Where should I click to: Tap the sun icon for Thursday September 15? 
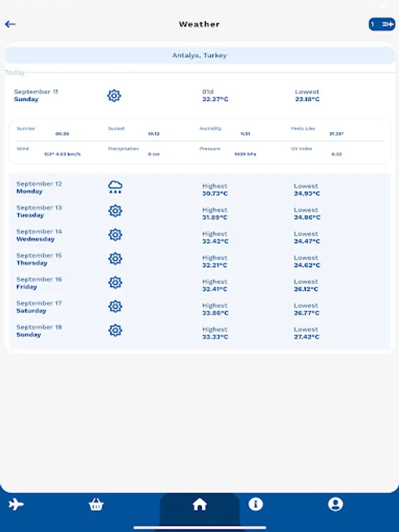click(115, 258)
